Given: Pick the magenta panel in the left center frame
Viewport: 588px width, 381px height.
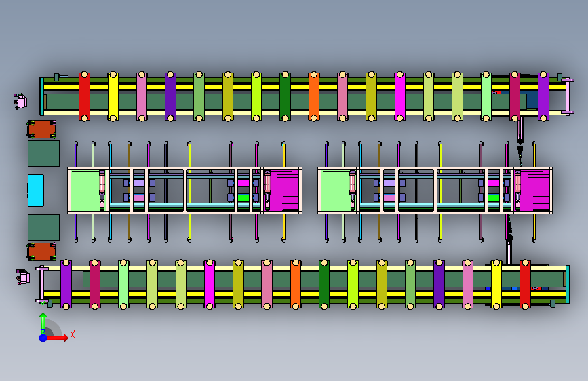Looking at the screenshot, I should [285, 190].
